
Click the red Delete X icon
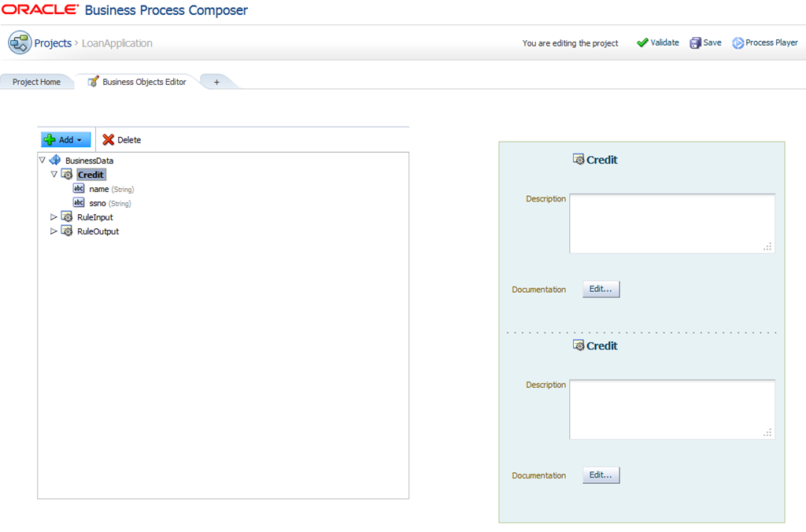point(109,140)
